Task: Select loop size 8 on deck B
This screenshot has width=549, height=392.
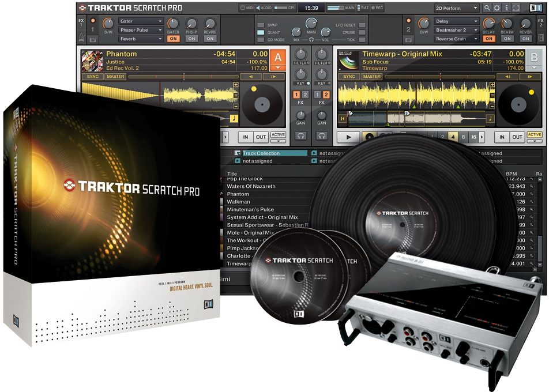Action: click(x=463, y=137)
